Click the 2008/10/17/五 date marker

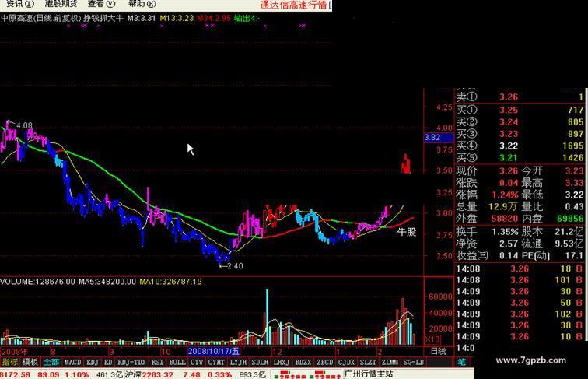(213, 352)
